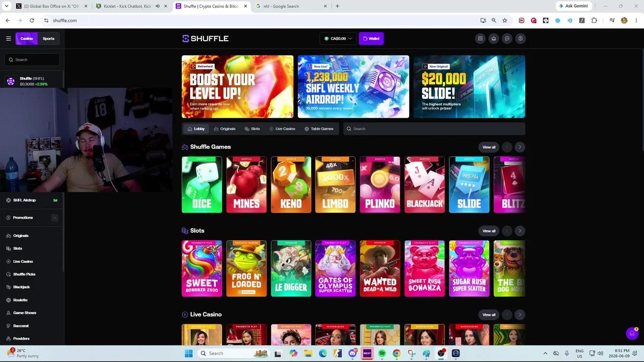Click the sidebar Search field
Image resolution: width=644 pixels, height=362 pixels.
click(32, 60)
